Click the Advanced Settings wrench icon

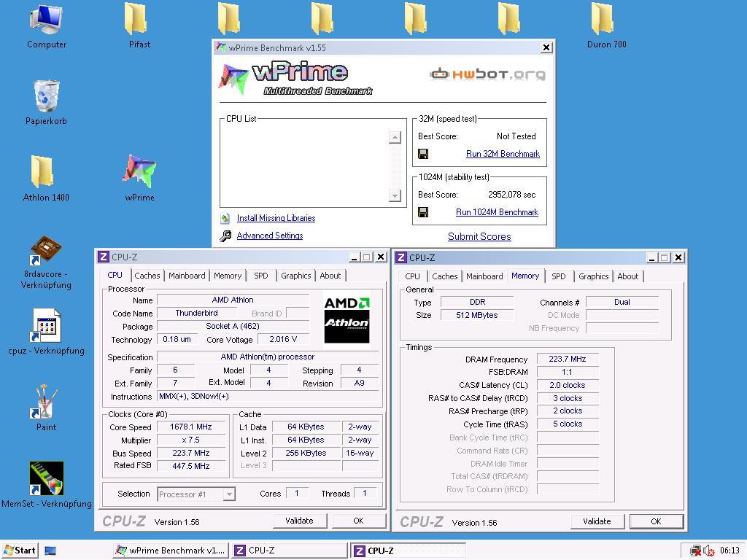pos(225,236)
